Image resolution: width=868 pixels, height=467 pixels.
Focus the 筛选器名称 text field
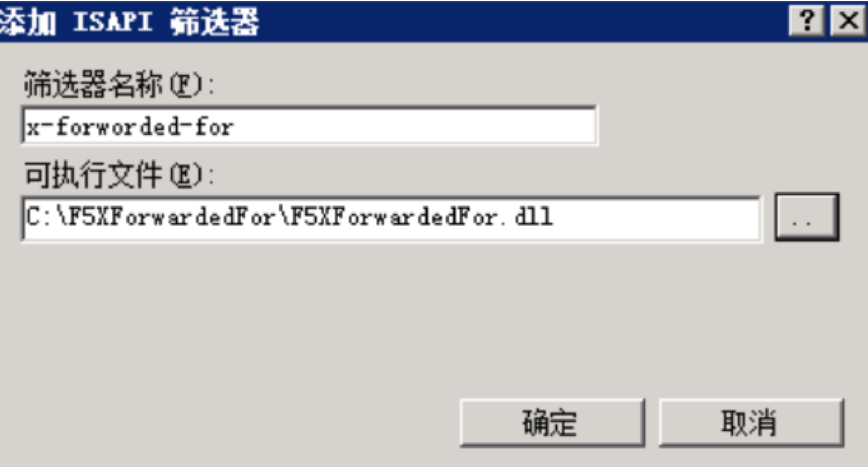pos(310,126)
